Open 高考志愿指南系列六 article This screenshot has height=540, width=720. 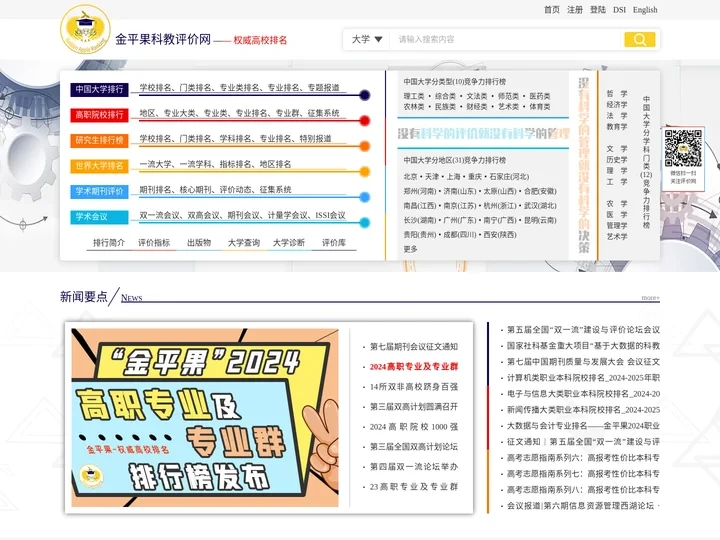(583, 458)
